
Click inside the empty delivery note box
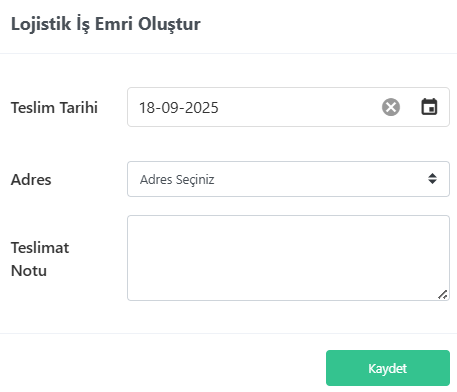pos(288,258)
